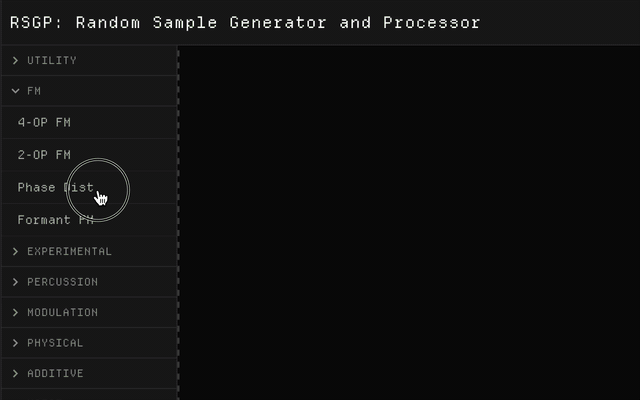Open the PERCUSSION section label
Image resolution: width=640 pixels, height=400 pixels.
(62, 282)
